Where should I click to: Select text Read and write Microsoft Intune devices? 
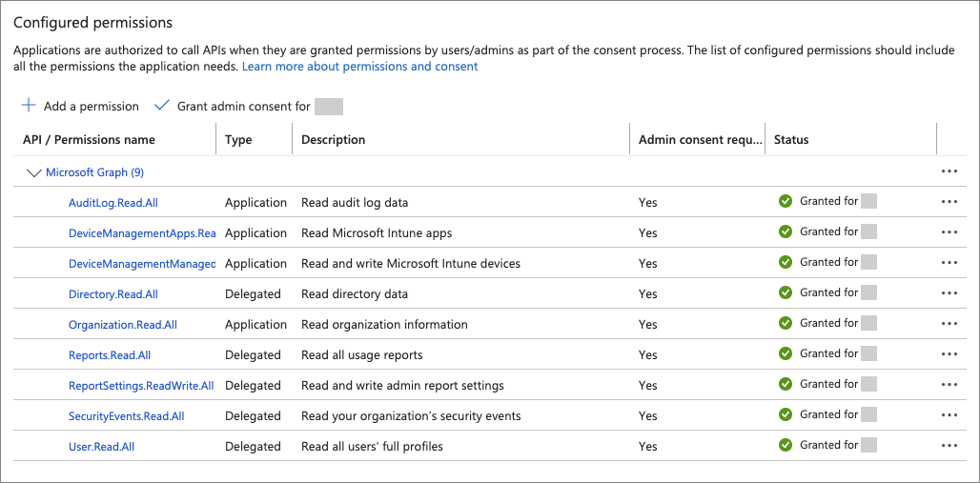click(411, 264)
